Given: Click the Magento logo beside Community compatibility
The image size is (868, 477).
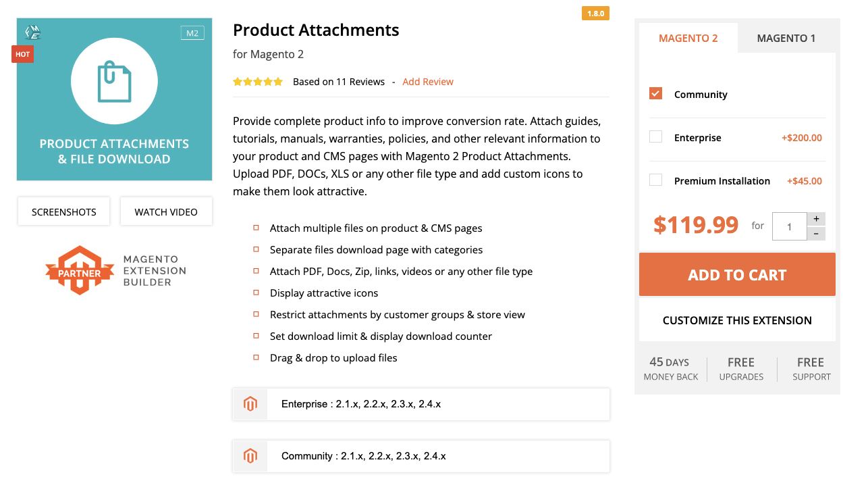Looking at the screenshot, I should (250, 456).
